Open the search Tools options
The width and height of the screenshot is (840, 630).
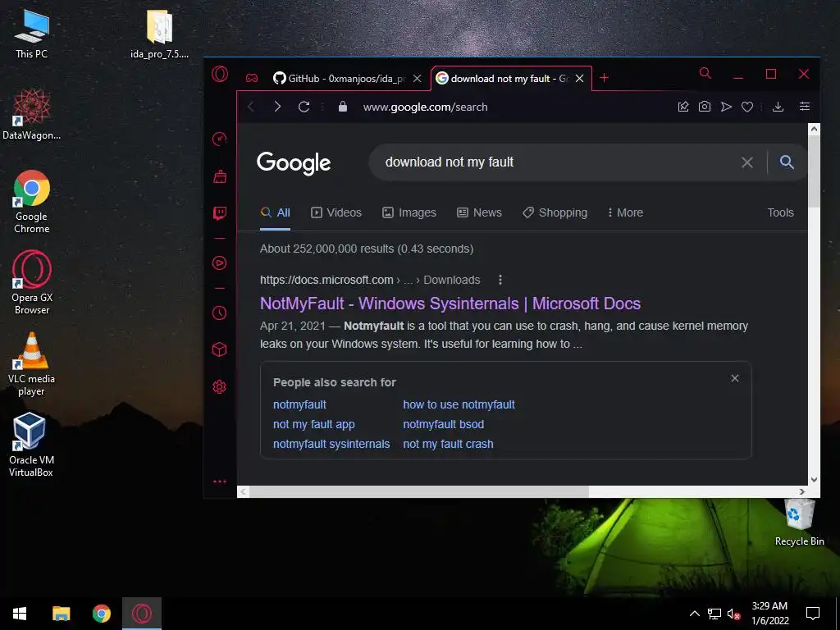780,212
